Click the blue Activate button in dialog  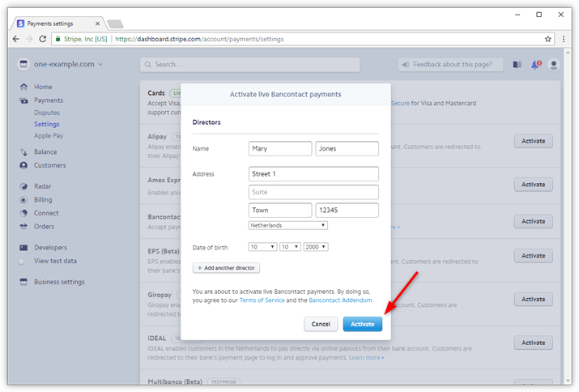(363, 324)
